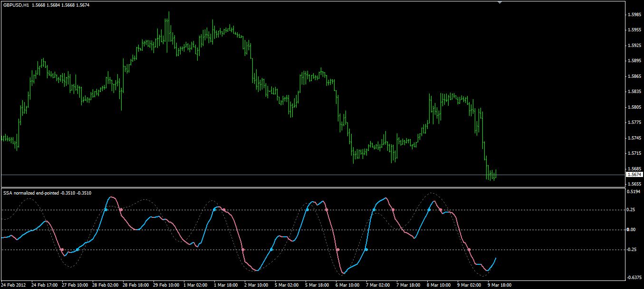Click the 6 Mar 10:00 time label

[x=348, y=286]
